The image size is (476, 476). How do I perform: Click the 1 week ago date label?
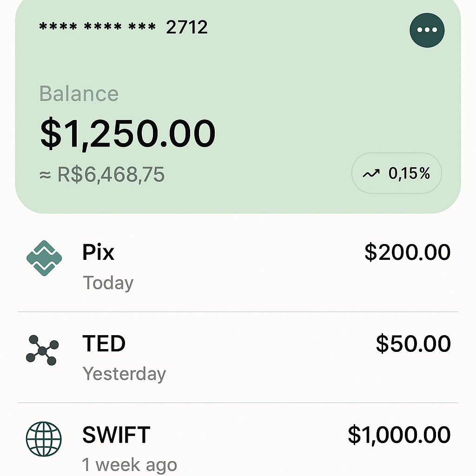[130, 464]
